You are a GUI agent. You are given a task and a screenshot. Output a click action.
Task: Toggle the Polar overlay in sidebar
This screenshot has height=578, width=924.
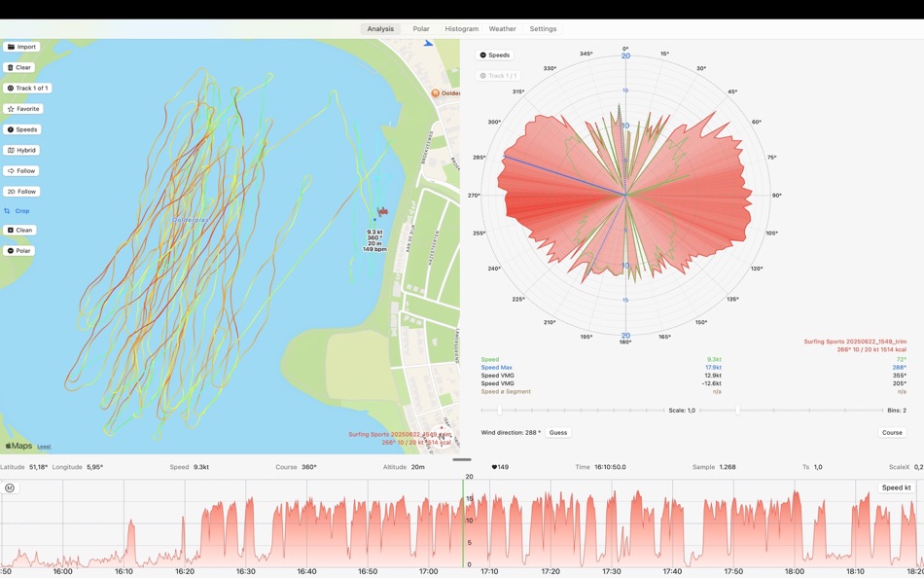tap(18, 251)
